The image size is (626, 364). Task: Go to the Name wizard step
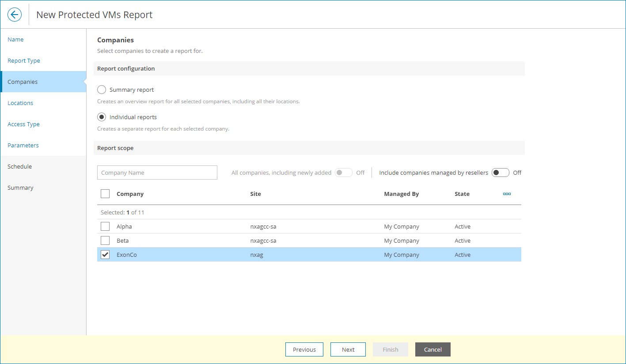point(15,39)
